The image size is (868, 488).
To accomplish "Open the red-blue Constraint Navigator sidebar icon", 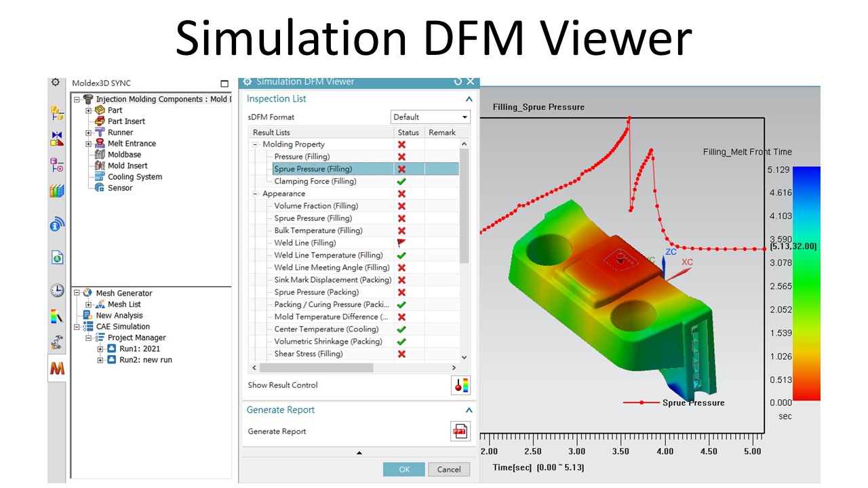I will [x=57, y=139].
